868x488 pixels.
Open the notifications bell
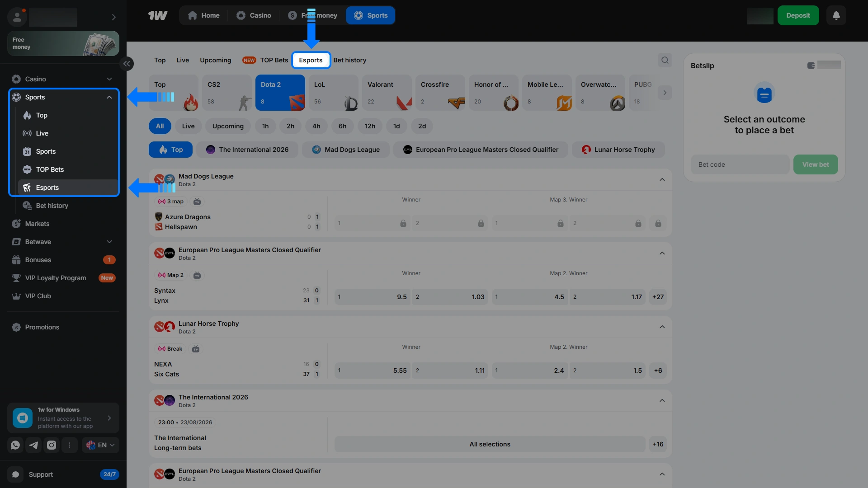pos(836,15)
